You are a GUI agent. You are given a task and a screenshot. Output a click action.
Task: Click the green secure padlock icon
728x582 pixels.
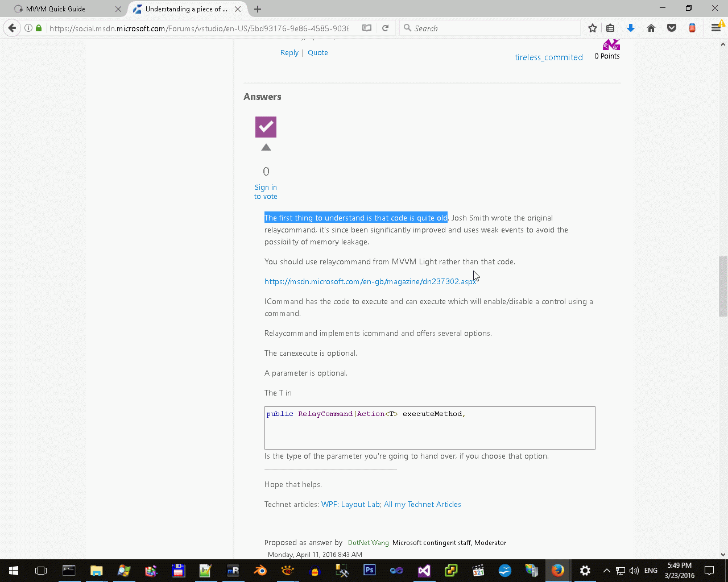pos(39,28)
